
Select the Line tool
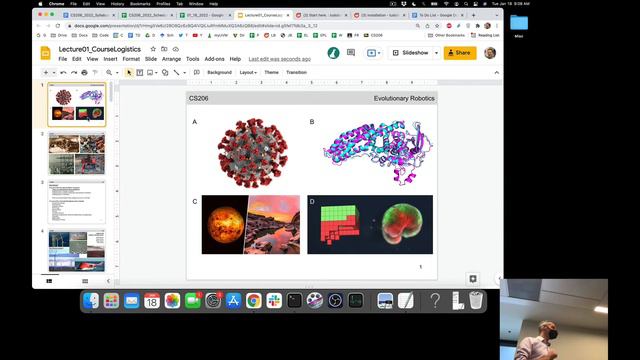(176, 73)
